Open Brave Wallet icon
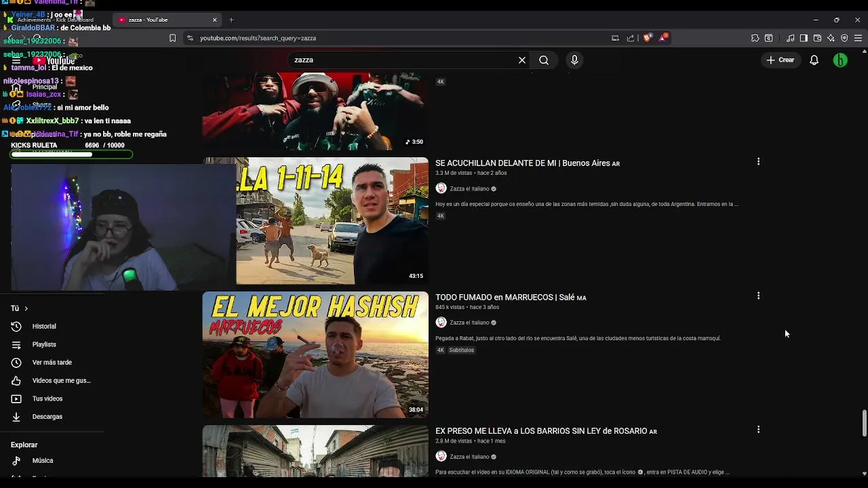 (x=817, y=38)
